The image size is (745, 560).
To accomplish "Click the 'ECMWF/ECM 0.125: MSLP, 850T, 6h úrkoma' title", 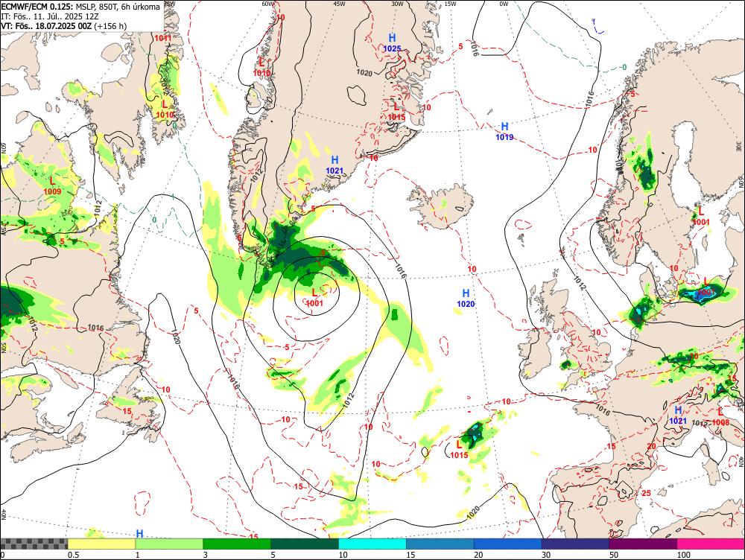I will pyautogui.click(x=80, y=7).
